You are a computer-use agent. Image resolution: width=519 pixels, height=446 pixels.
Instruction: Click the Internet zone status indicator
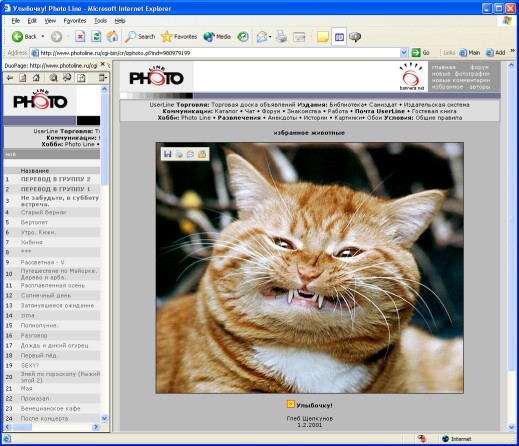click(x=457, y=439)
